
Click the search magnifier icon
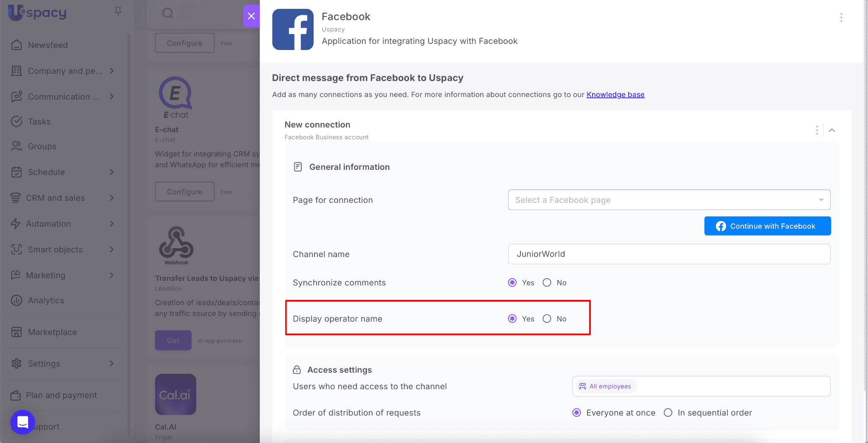tap(168, 13)
